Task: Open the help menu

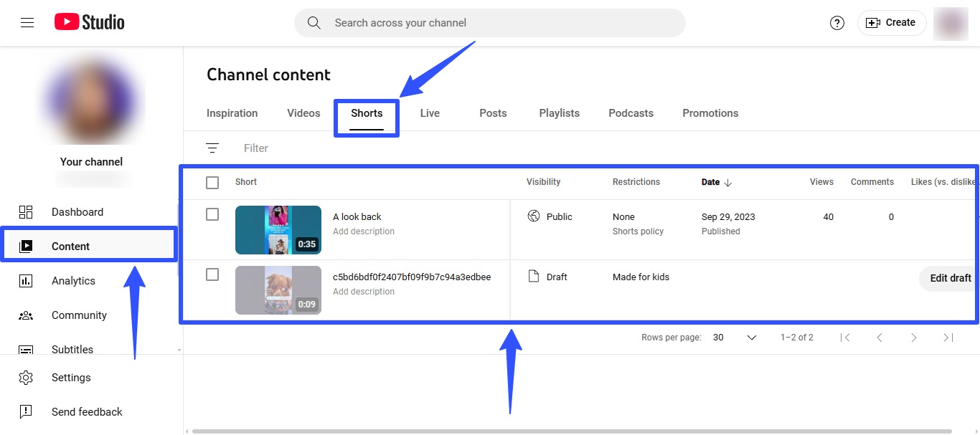Action: pyautogui.click(x=837, y=22)
